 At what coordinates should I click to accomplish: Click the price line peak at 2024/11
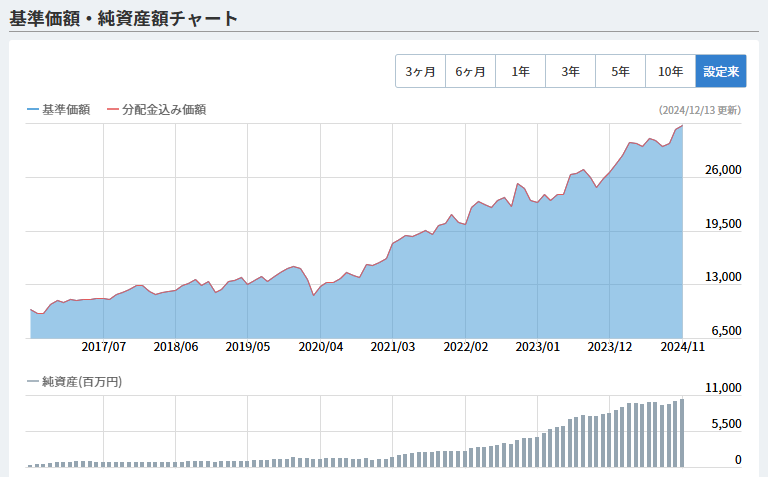click(682, 126)
